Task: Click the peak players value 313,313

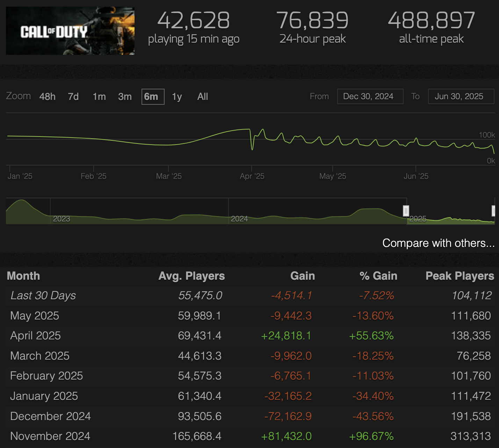Action: (x=471, y=436)
